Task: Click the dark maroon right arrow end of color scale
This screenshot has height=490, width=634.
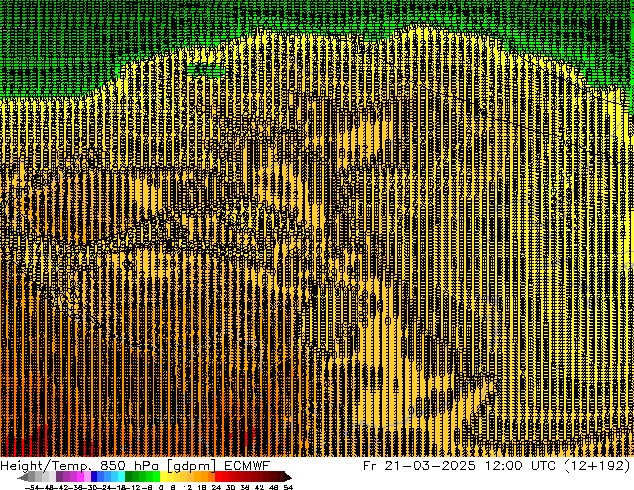Action: click(288, 477)
